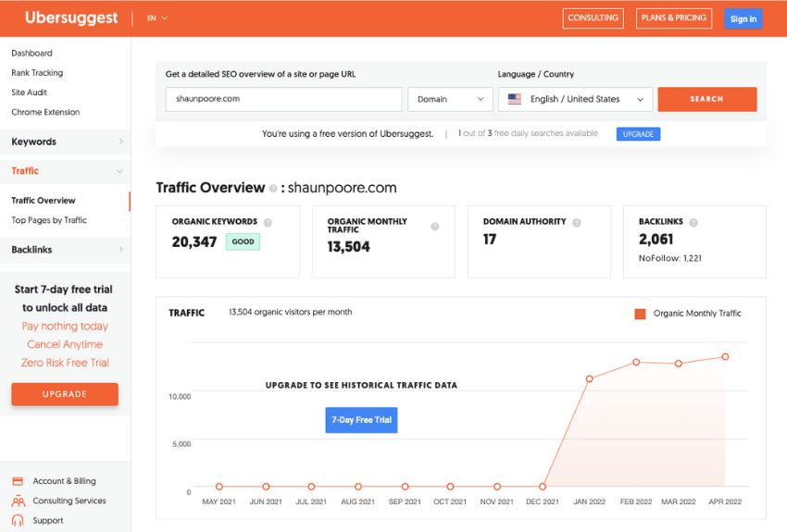This screenshot has height=532, width=787.
Task: Click the MAR 2022 data point
Action: [678, 364]
